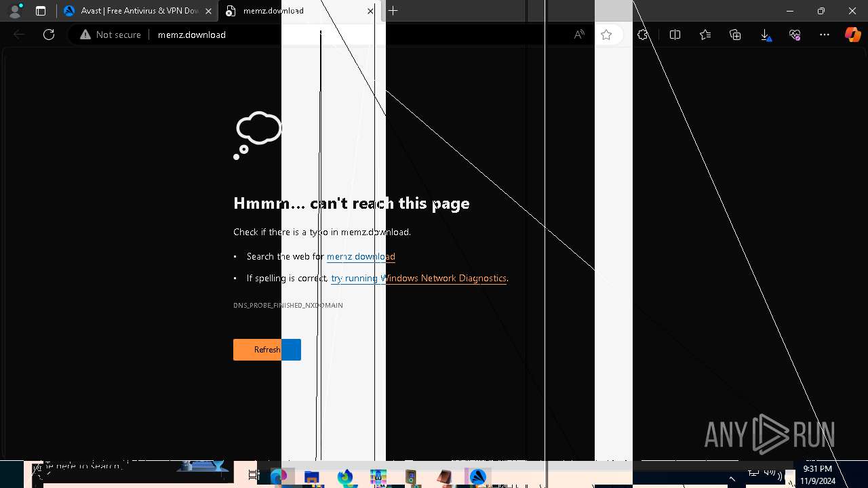This screenshot has width=868, height=488.
Task: Open Read aloud icon in address bar
Action: pos(579,35)
